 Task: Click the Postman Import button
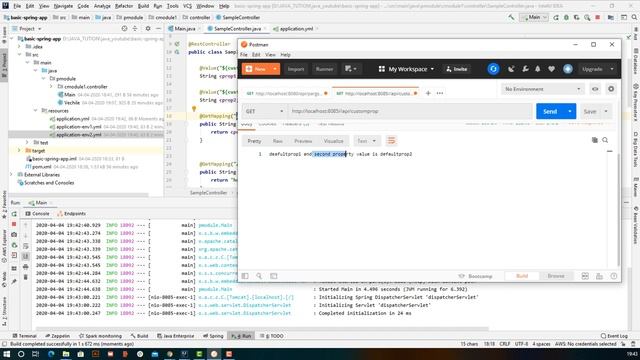[x=296, y=69]
